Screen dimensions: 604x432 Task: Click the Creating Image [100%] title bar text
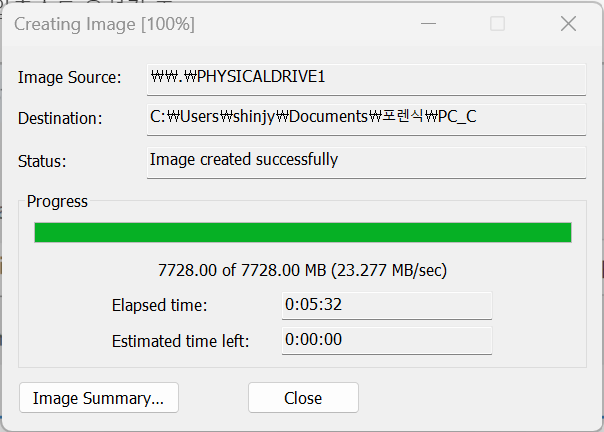104,24
